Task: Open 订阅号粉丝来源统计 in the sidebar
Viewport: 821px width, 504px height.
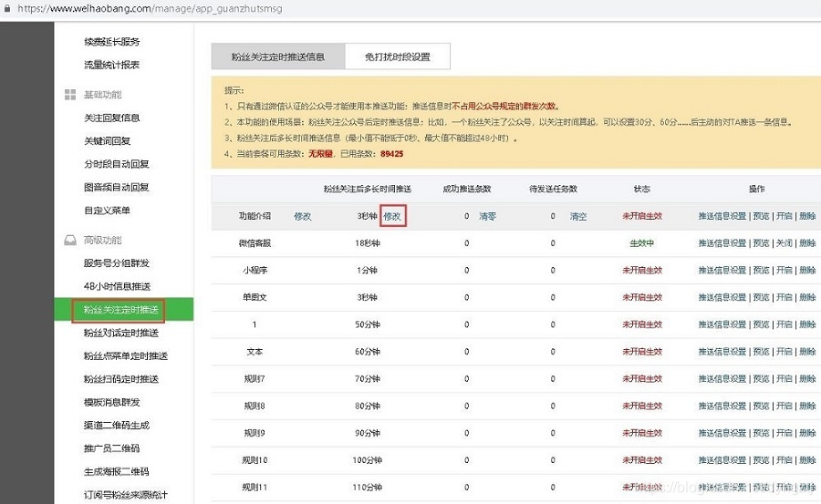Action: tap(126, 495)
